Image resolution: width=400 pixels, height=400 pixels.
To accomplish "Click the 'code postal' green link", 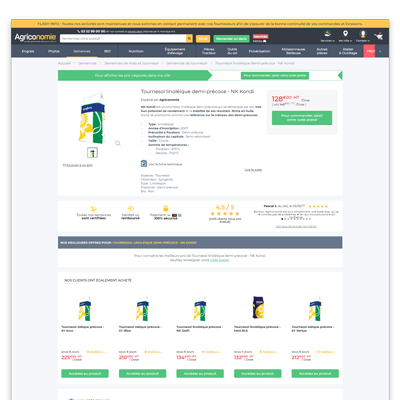I will [x=220, y=260].
